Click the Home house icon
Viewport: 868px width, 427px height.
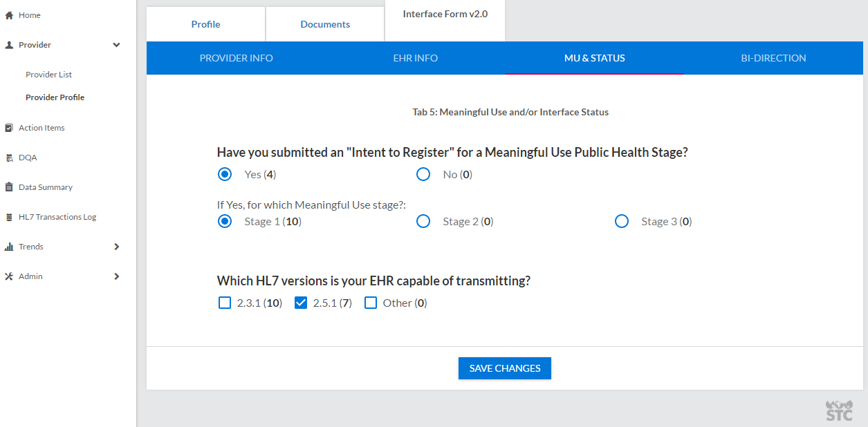(9, 15)
